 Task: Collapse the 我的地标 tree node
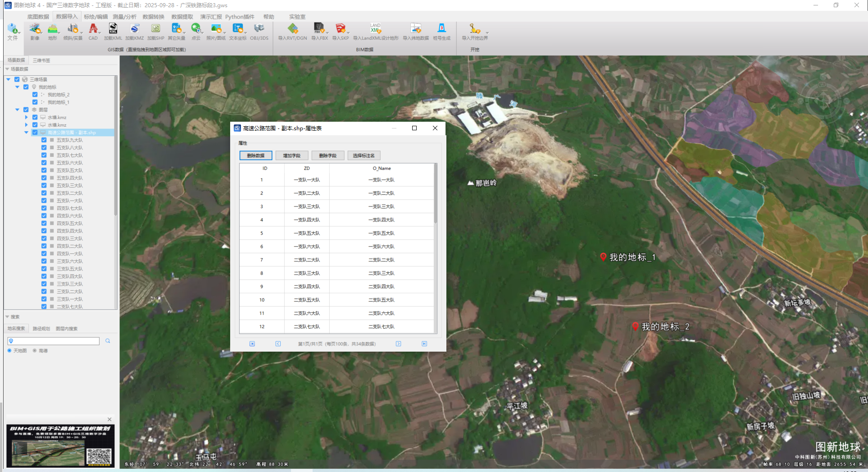pos(18,87)
